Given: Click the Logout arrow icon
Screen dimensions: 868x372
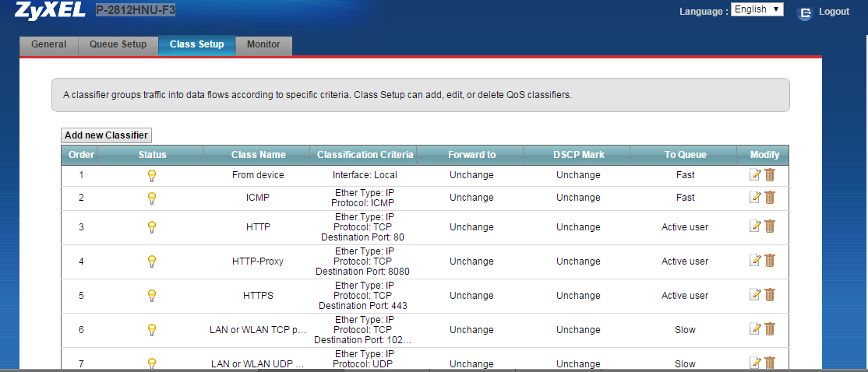Looking at the screenshot, I should pos(805,12).
